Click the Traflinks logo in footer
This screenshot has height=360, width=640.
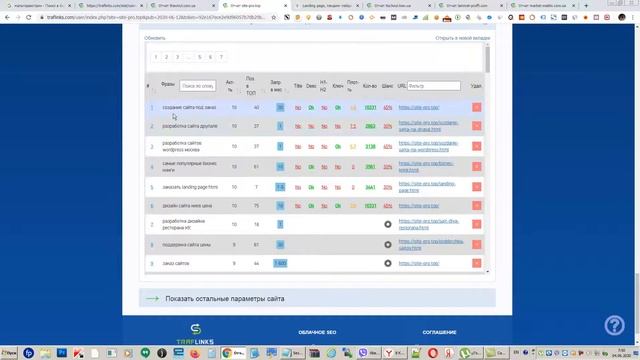point(196,334)
